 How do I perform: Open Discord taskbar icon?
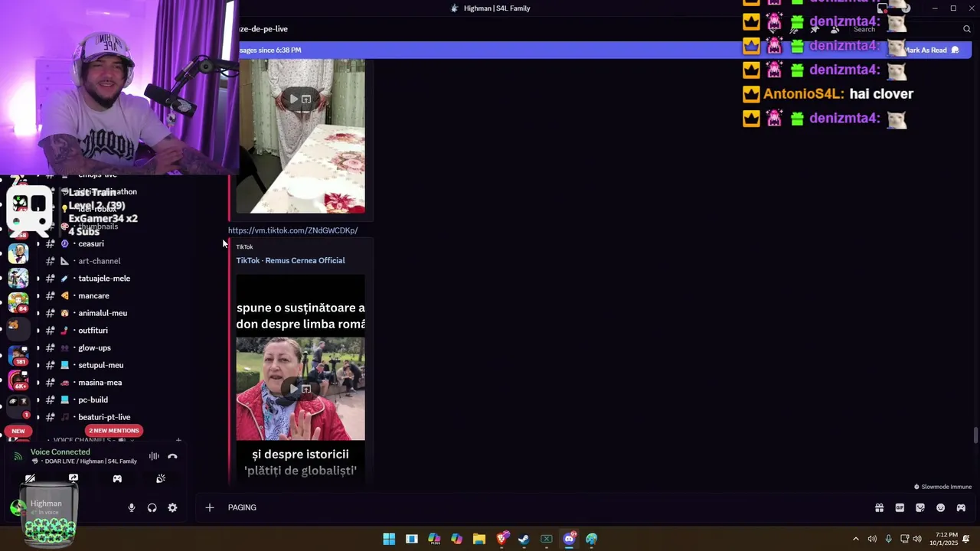click(x=569, y=539)
